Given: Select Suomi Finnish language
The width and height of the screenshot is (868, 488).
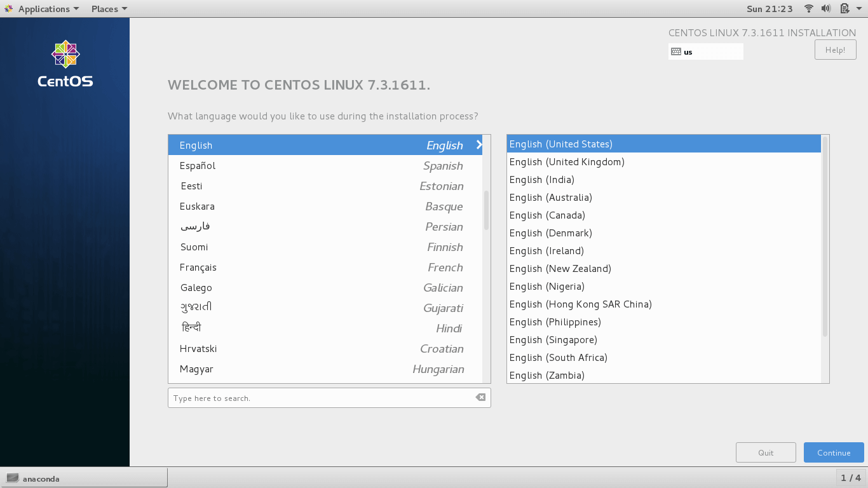Looking at the screenshot, I should [325, 247].
